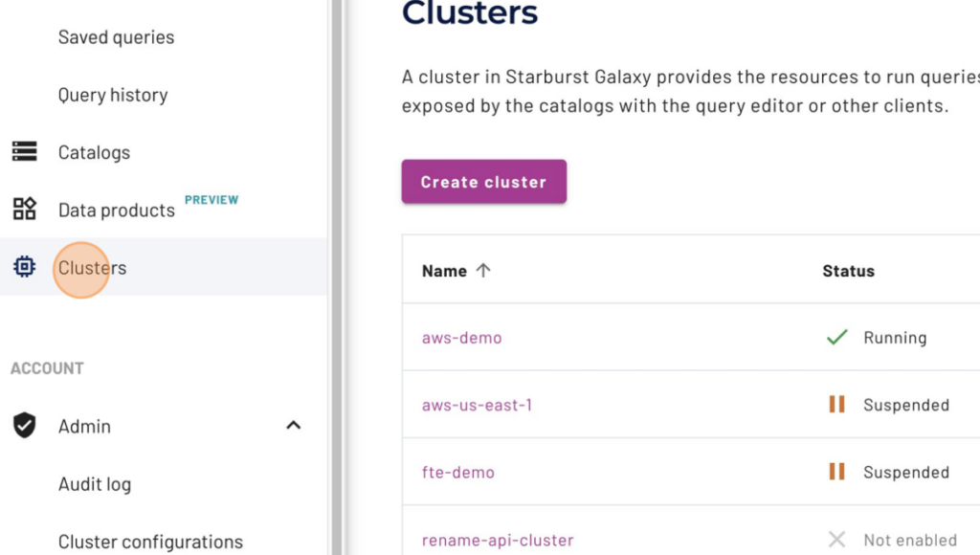This screenshot has height=555, width=980.
Task: Click the green checkmark beside aws-demo
Action: [836, 337]
